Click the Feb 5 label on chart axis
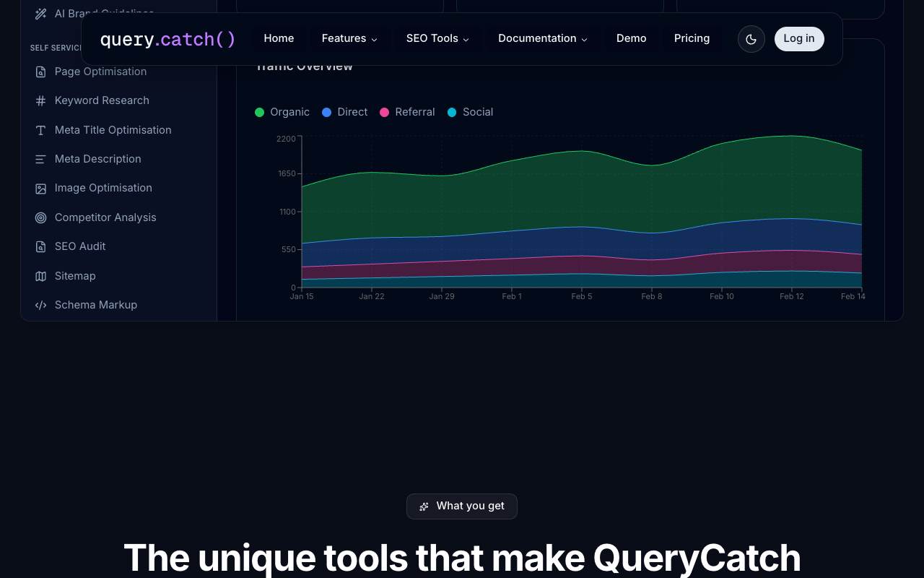 coord(582,296)
